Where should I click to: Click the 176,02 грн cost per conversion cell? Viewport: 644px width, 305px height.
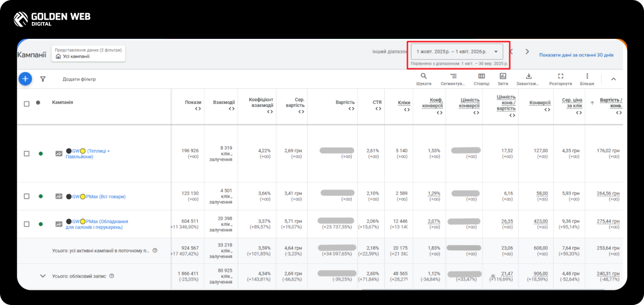pos(608,150)
